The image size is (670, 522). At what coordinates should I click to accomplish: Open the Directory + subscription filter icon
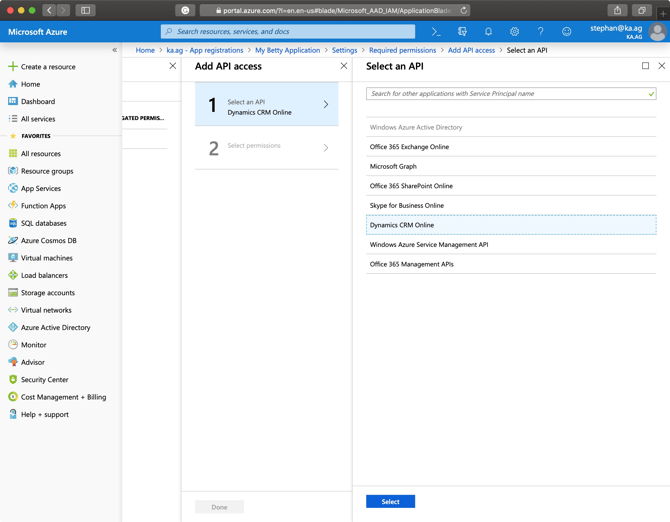point(462,32)
